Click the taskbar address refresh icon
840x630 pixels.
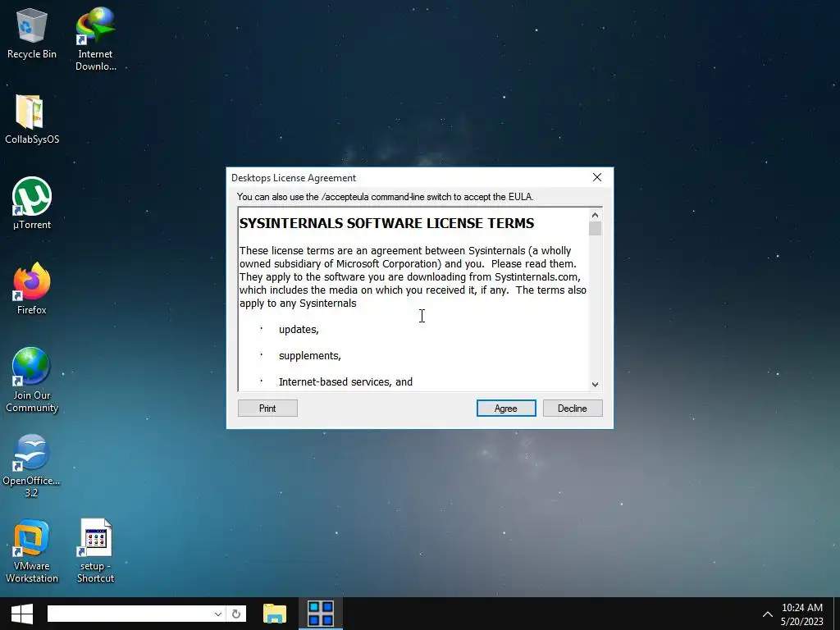[x=236, y=614]
